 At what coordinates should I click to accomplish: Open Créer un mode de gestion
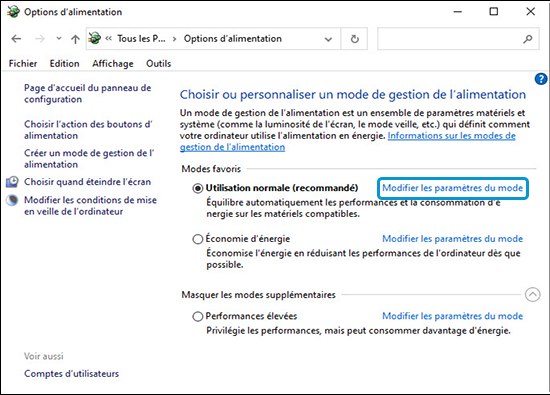click(89, 159)
